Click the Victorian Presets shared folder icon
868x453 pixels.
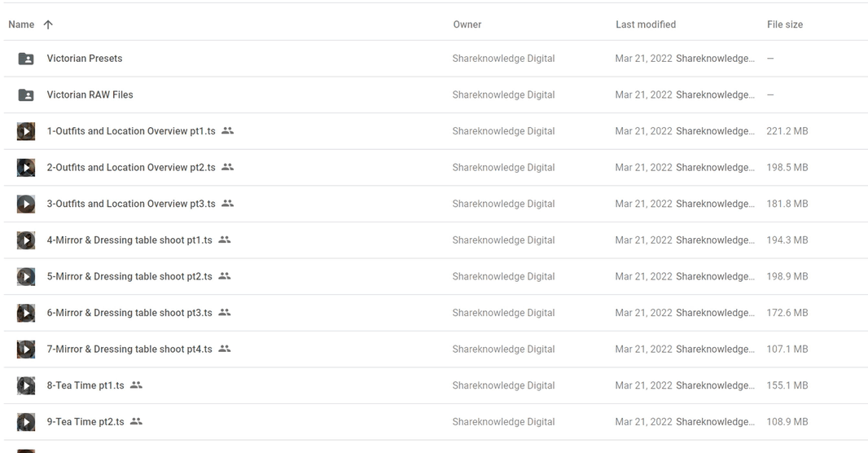pyautogui.click(x=26, y=59)
